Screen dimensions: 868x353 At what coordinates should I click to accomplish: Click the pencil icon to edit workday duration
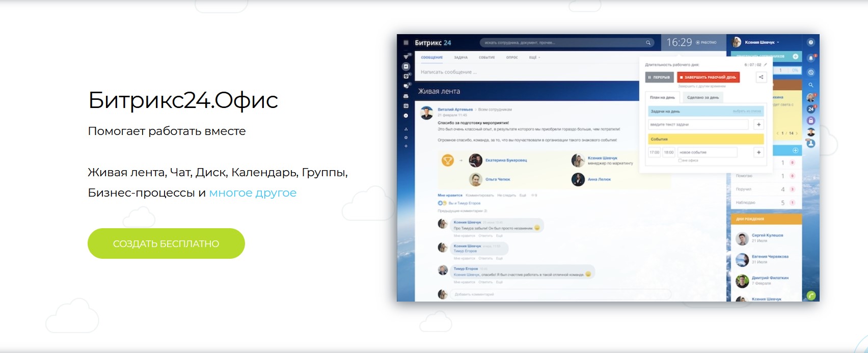pos(765,65)
